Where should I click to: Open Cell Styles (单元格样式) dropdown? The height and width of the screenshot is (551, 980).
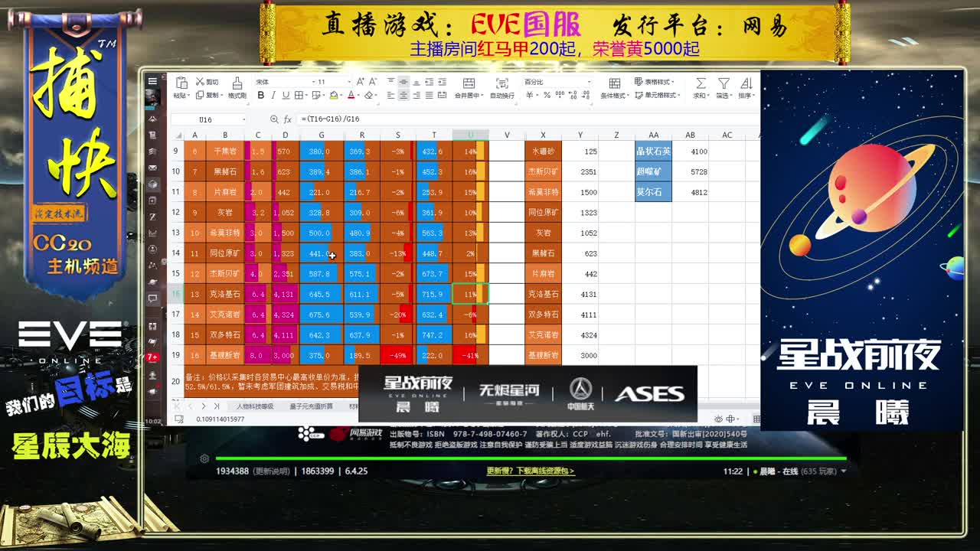(x=657, y=96)
